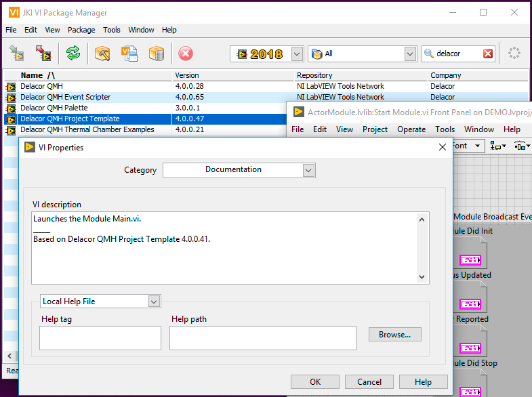Open File menu in Package Manager
The image size is (532, 397).
(x=11, y=30)
